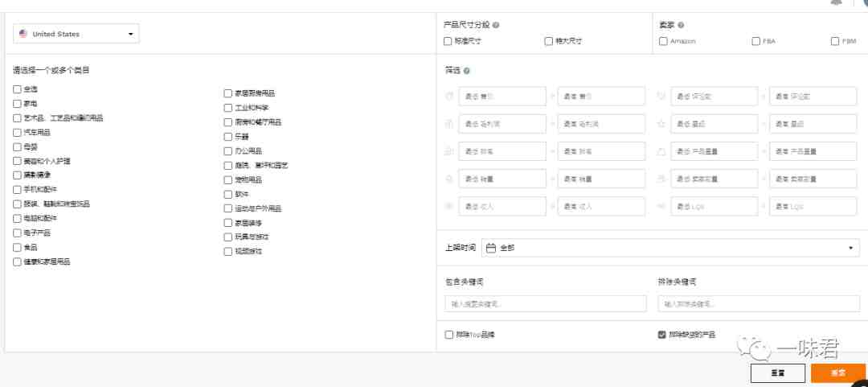Focus the 排除关键词 keyword input
The image size is (868, 387).
(x=759, y=304)
